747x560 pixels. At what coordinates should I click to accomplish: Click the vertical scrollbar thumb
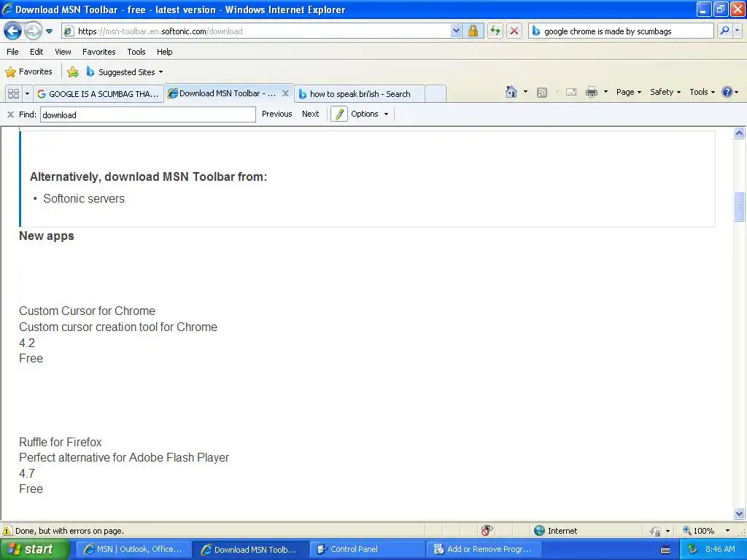click(x=739, y=206)
